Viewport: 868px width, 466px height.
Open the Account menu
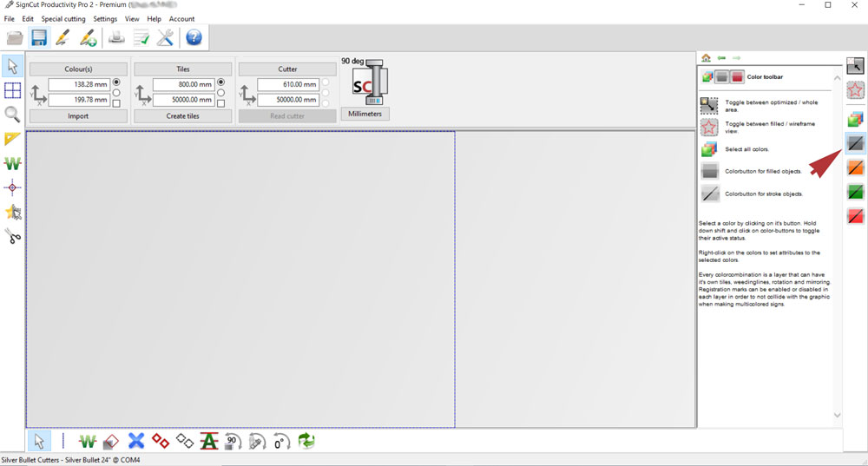[x=181, y=19]
